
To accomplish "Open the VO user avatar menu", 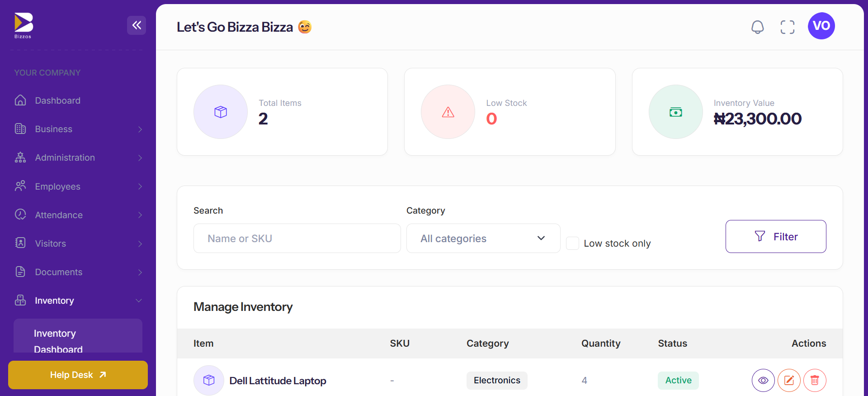I will coord(821,26).
